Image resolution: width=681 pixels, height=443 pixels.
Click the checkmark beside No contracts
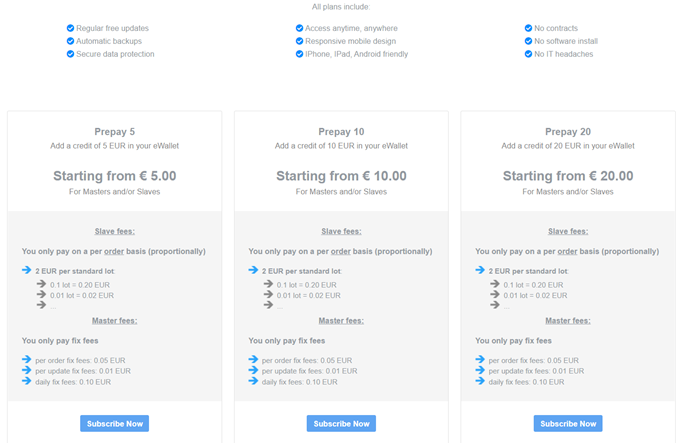point(528,28)
